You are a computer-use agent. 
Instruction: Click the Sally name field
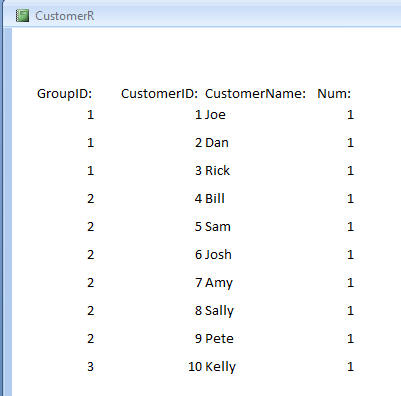pyautogui.click(x=219, y=311)
